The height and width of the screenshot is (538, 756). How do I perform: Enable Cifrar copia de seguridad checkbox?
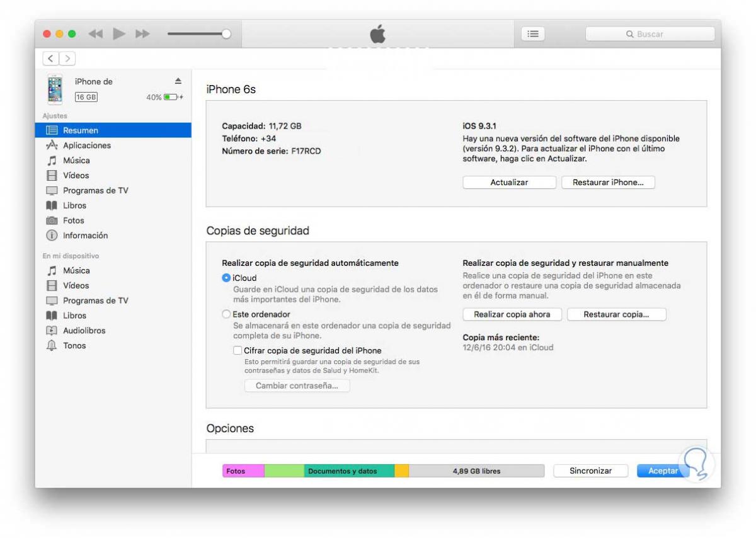click(x=238, y=350)
